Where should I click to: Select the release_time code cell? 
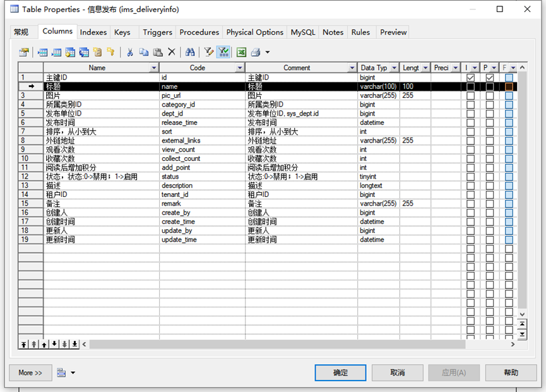tap(203, 122)
